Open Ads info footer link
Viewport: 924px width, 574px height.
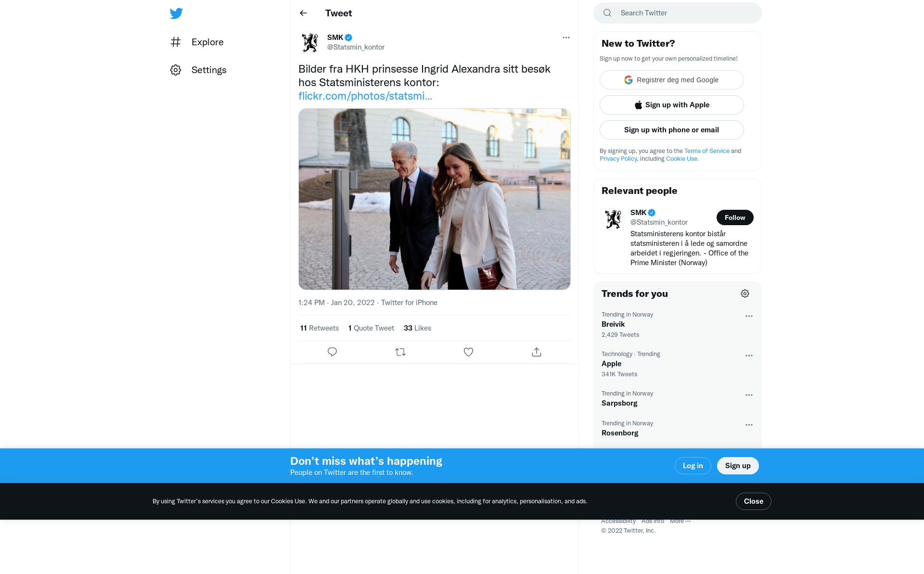653,521
